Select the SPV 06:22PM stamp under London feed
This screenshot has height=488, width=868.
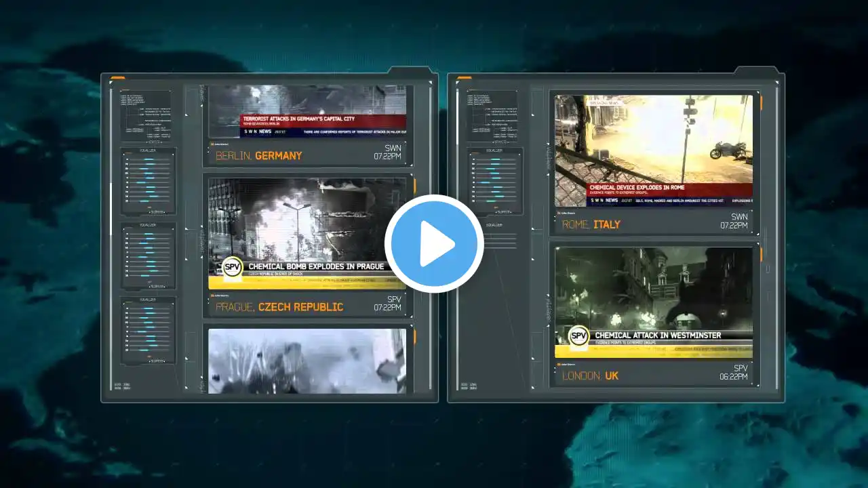(x=734, y=372)
